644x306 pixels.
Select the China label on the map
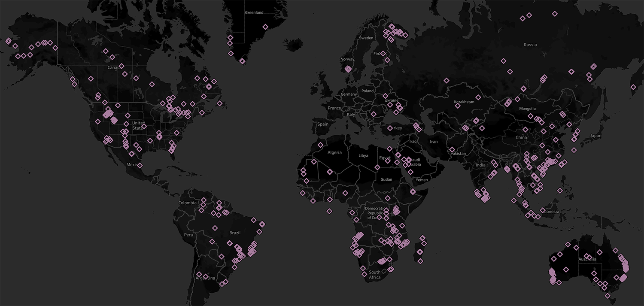tap(521, 137)
